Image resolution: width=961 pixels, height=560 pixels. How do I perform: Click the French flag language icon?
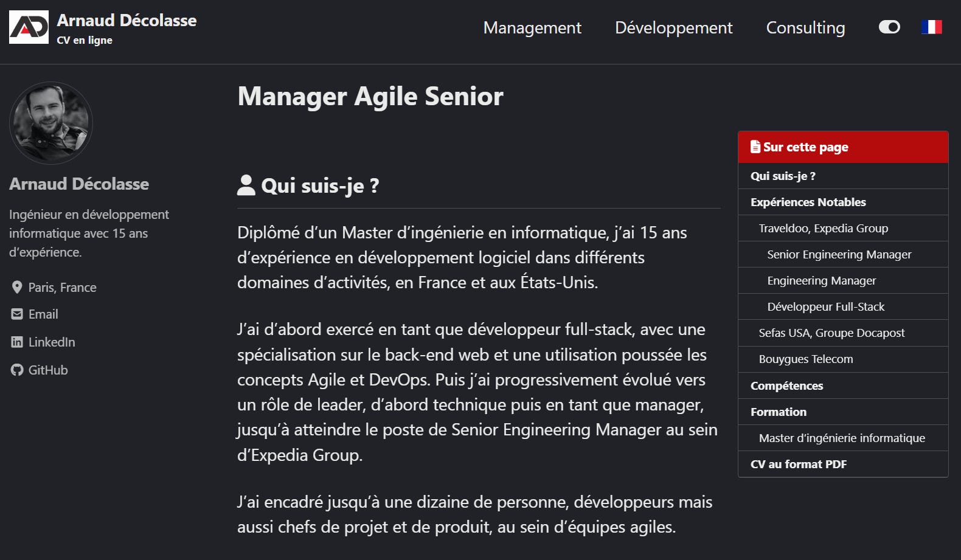tap(931, 27)
